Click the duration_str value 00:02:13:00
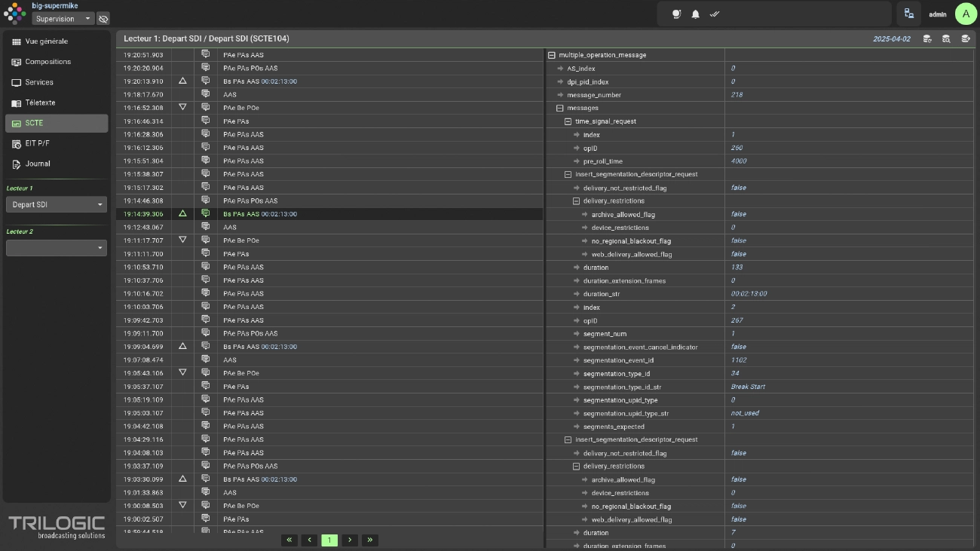Screen dimensions: 980x551 coord(749,294)
